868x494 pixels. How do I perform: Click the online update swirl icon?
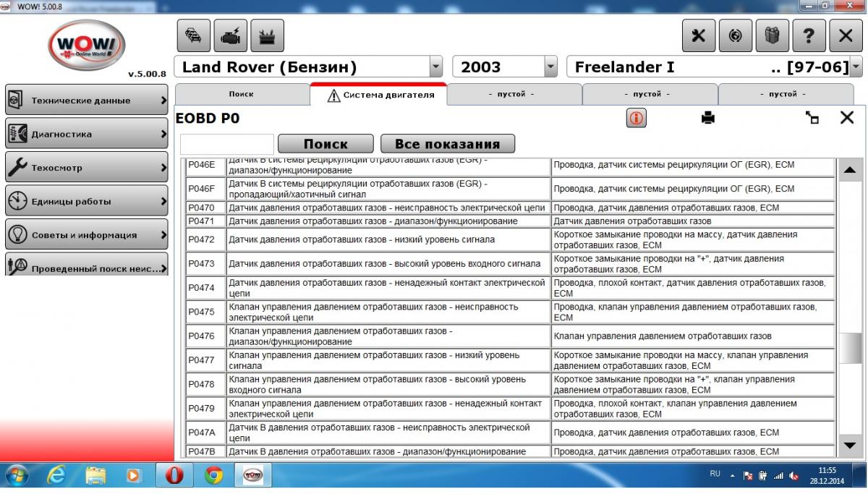[x=736, y=35]
